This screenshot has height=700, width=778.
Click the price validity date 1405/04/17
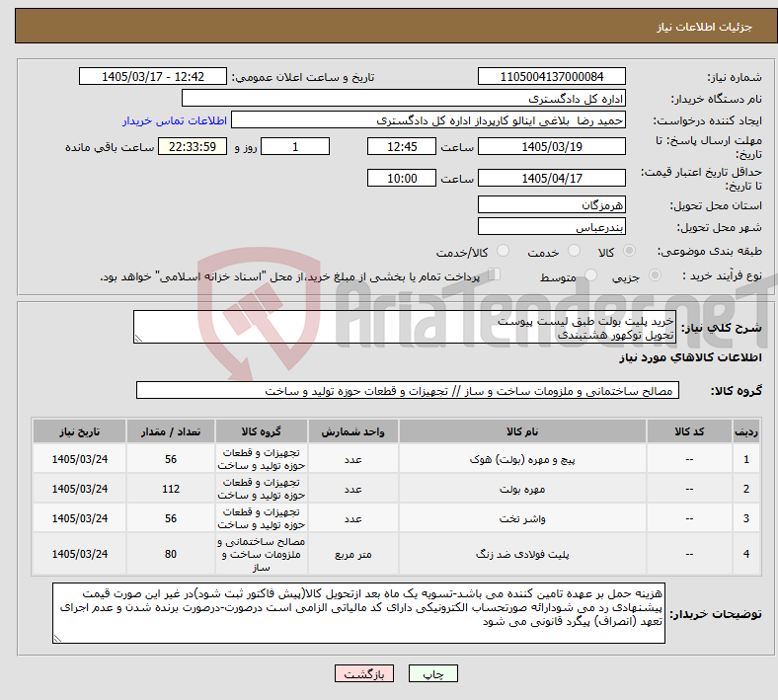coord(551,178)
